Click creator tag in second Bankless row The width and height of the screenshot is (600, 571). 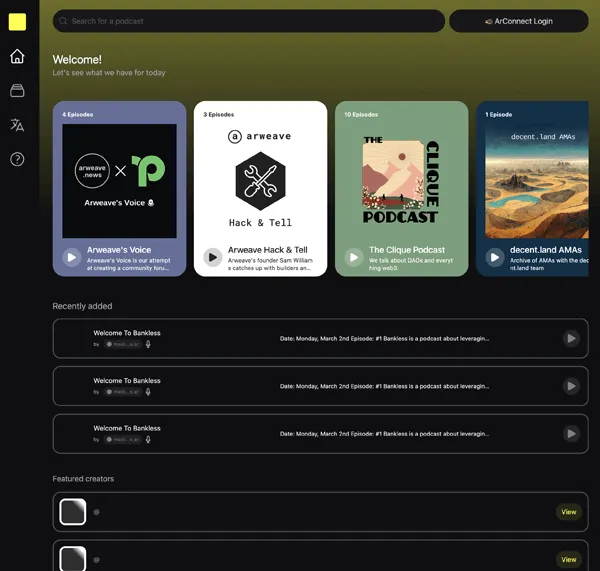[123, 392]
